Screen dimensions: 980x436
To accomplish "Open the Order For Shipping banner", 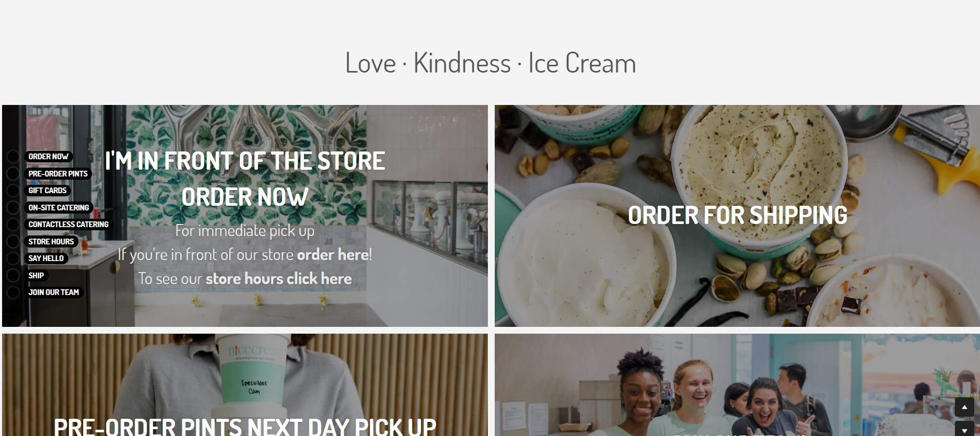I will point(737,216).
